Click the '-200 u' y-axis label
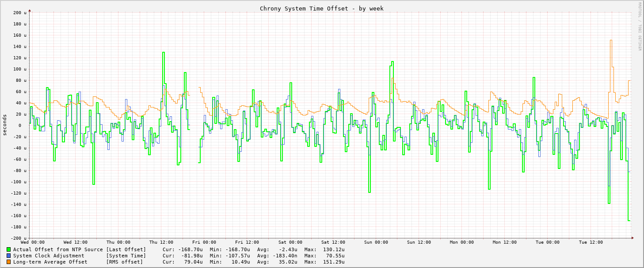The height and width of the screenshot is (268, 644). (19, 238)
